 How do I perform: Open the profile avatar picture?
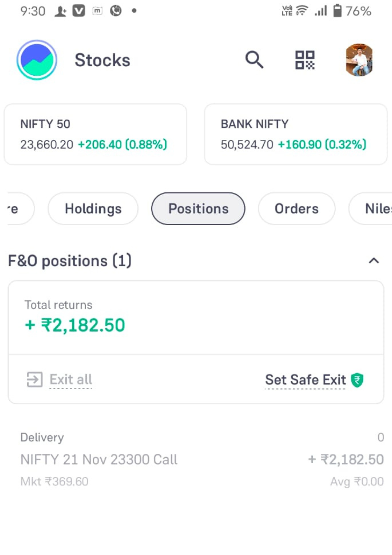tap(359, 60)
